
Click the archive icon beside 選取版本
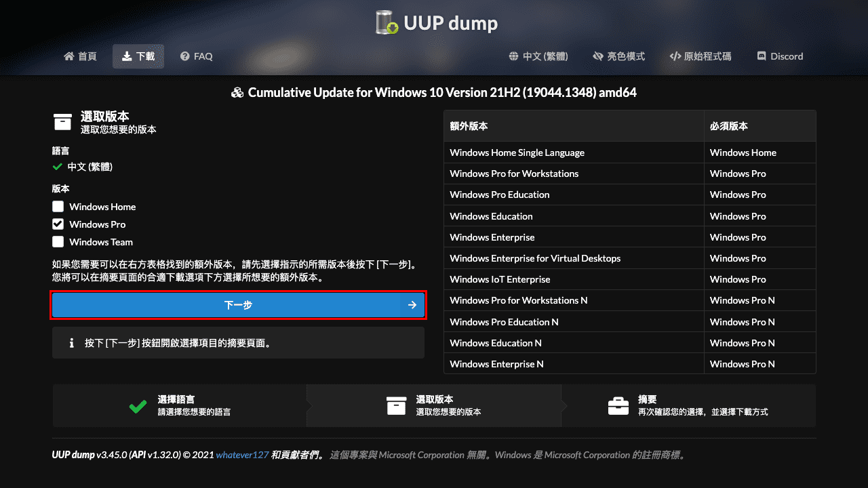coord(62,122)
